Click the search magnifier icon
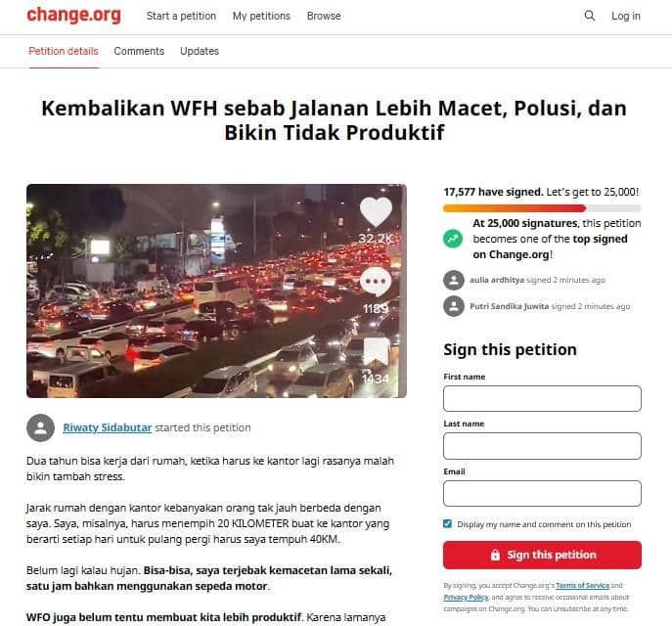 click(590, 16)
